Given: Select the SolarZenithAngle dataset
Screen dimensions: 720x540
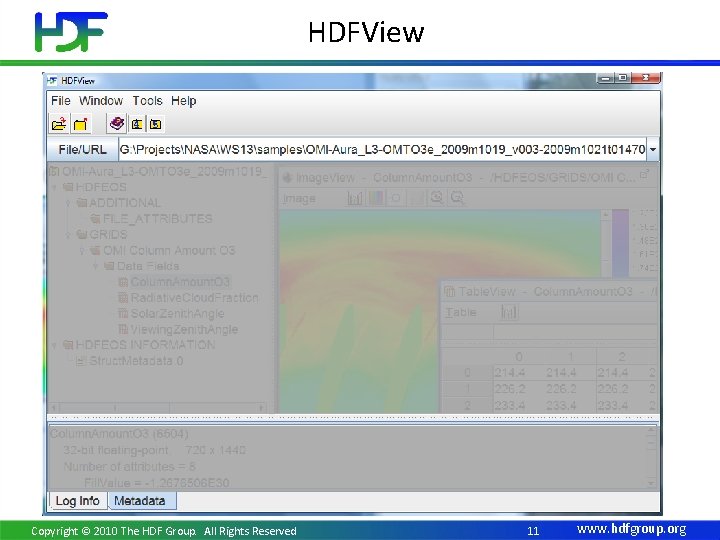Looking at the screenshot, I should pyautogui.click(x=171, y=314).
